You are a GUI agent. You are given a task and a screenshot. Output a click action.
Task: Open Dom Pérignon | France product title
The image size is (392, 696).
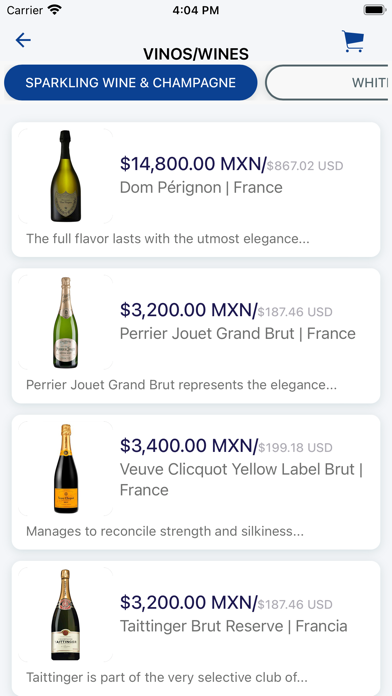[201, 188]
